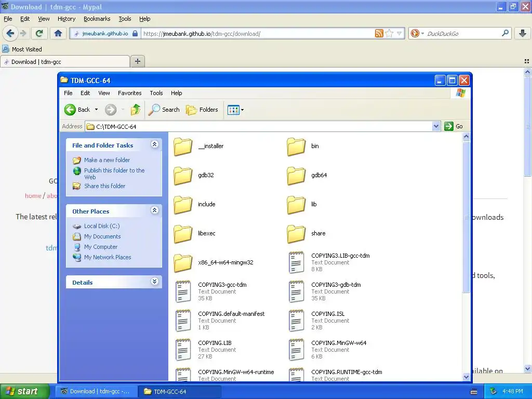Open the __installer folder

coord(199,146)
